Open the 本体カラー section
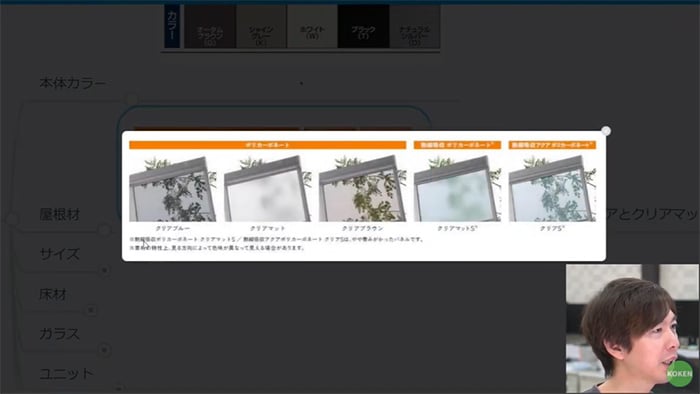The image size is (700, 394). click(x=73, y=83)
